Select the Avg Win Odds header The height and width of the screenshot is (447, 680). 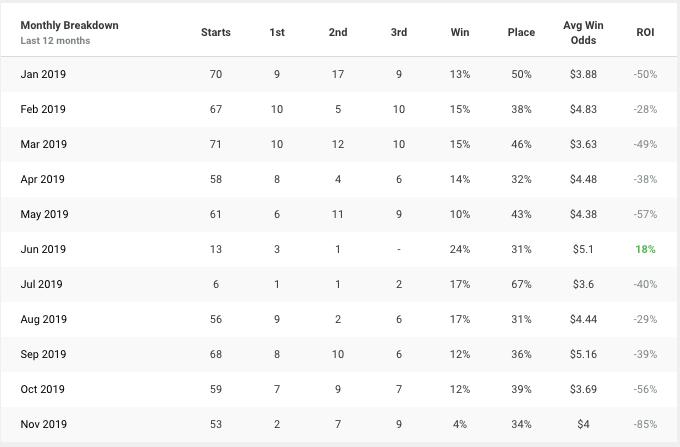(x=583, y=33)
